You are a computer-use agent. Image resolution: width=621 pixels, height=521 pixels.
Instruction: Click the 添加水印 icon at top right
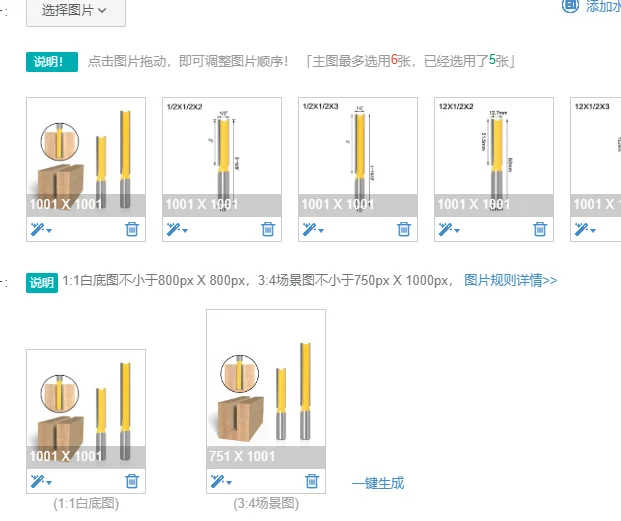pyautogui.click(x=570, y=6)
